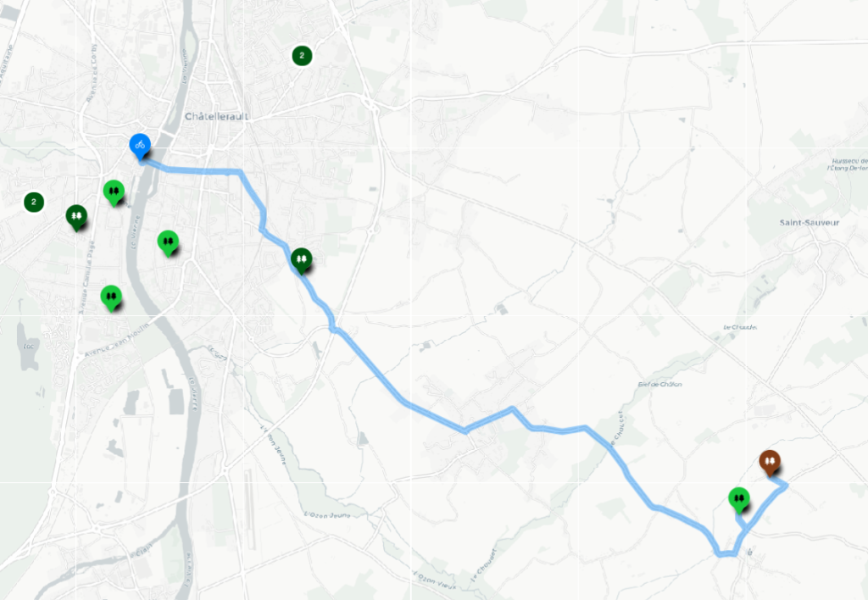This screenshot has width=868, height=600.
Task: Select the Bief de Châlon label
Action: pos(659,384)
